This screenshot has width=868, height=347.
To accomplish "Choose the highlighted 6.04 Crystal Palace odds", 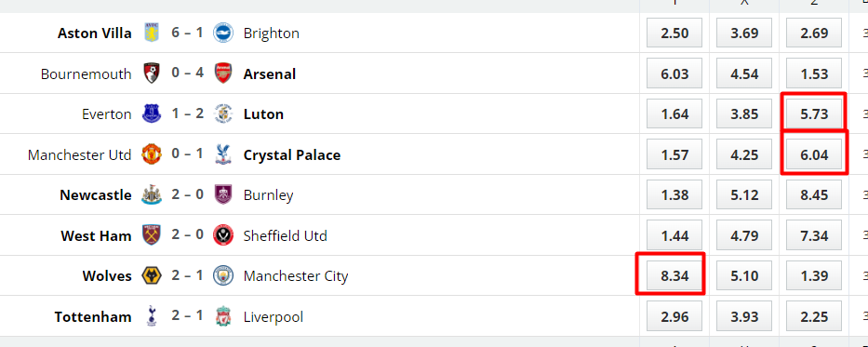I will tap(814, 154).
